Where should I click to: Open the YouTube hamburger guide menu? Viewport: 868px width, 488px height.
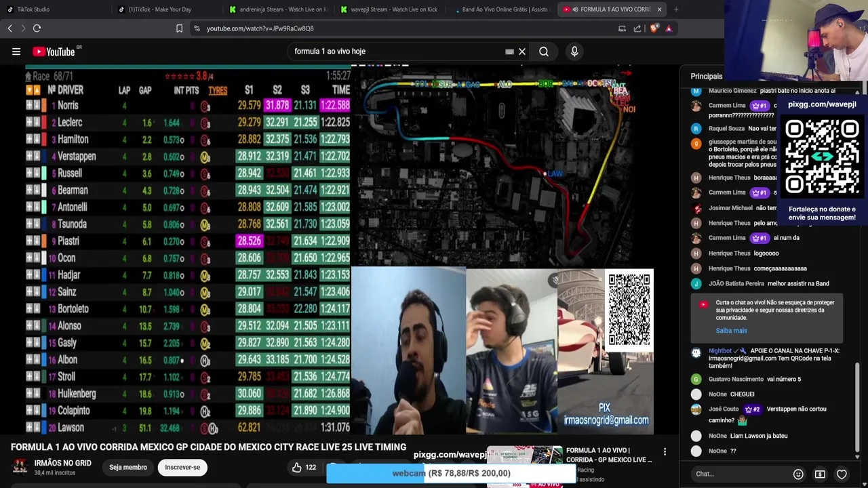(16, 52)
